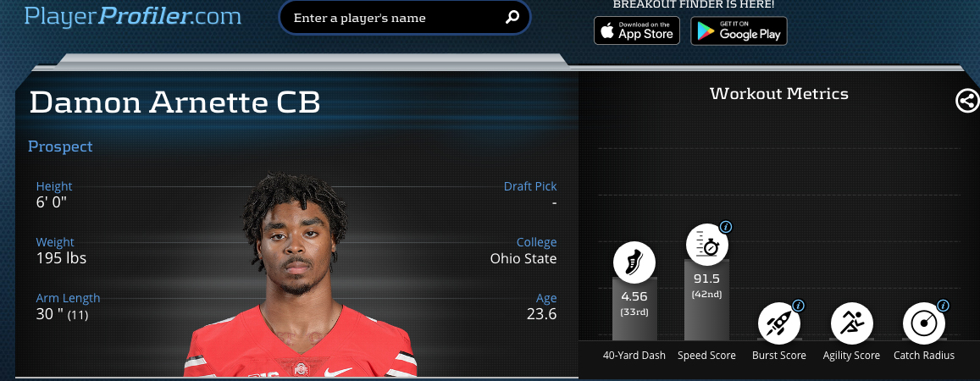Image resolution: width=980 pixels, height=381 pixels.
Task: Download on the App Store button
Action: coord(637,30)
